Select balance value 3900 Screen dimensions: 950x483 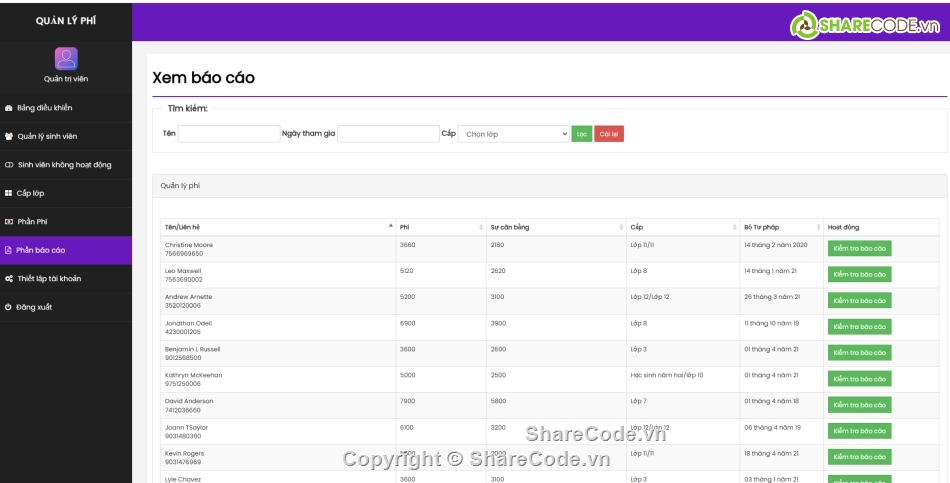(498, 323)
